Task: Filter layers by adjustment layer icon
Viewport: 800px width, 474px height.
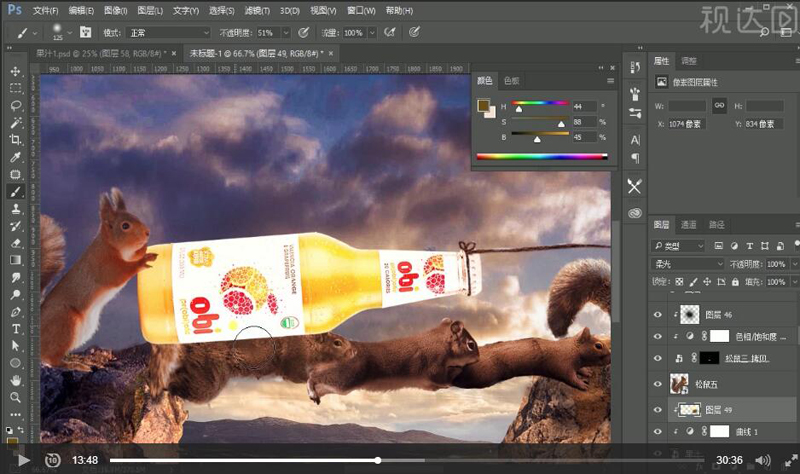Action: tap(734, 246)
